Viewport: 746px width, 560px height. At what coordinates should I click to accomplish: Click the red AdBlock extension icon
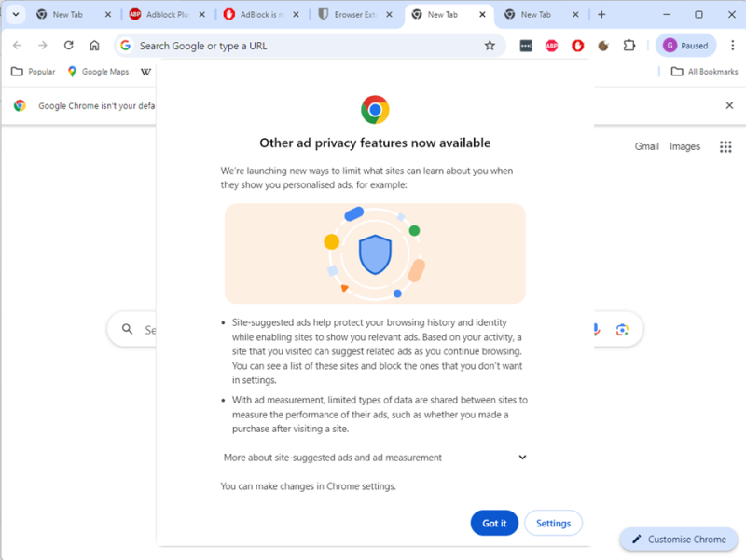point(577,46)
